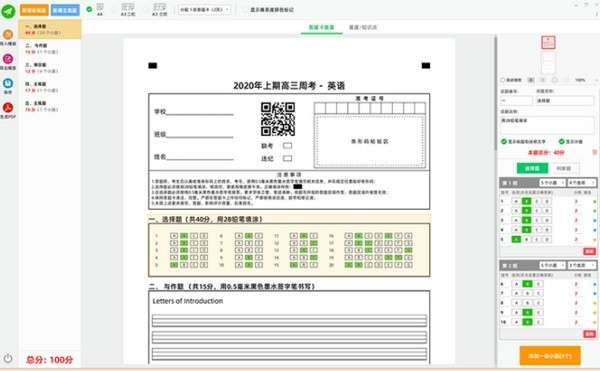Click the power icon at bottom left
Image resolution: width=600 pixels, height=371 pixels.
point(8,358)
